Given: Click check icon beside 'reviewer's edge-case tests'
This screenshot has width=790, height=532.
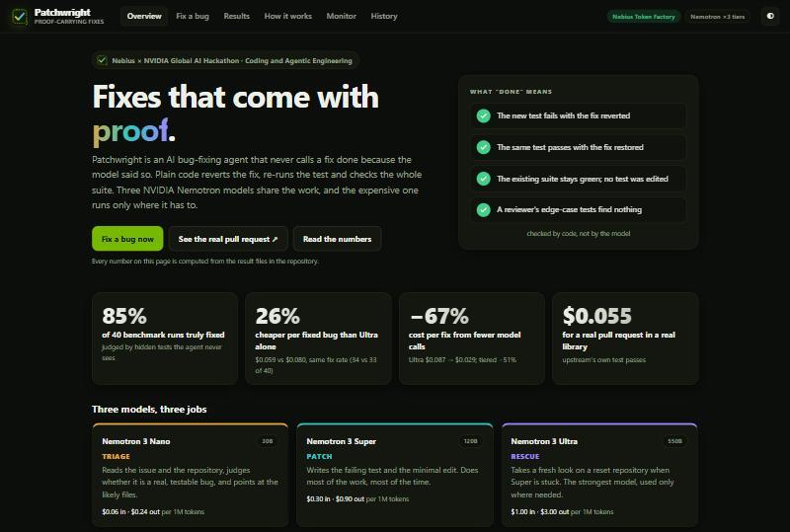Looking at the screenshot, I should tap(484, 209).
